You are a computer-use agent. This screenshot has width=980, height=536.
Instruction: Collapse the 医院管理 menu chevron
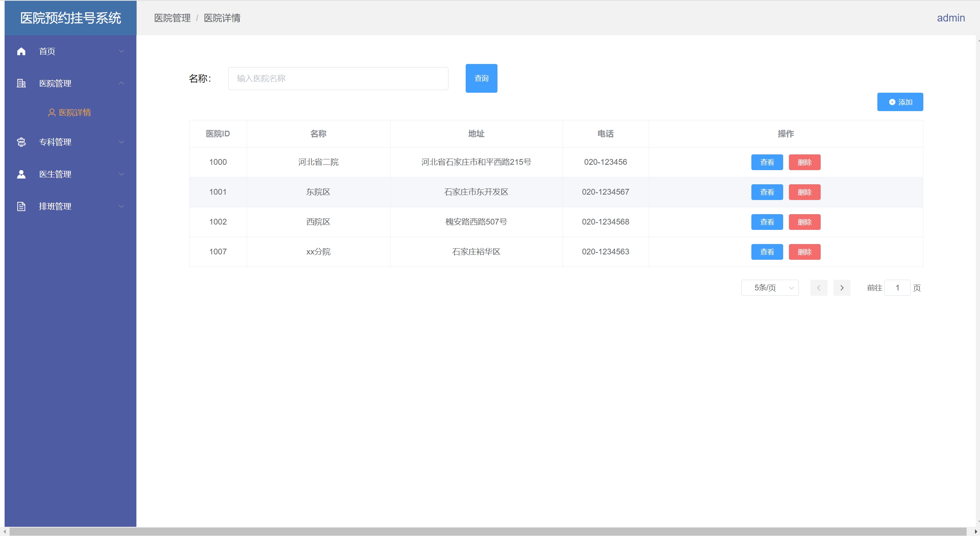121,83
